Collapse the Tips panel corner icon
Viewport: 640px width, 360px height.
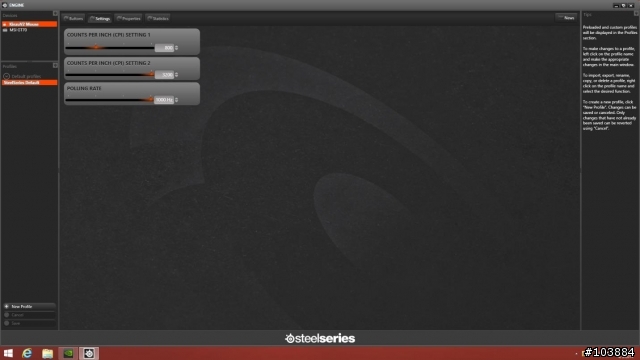pos(636,13)
